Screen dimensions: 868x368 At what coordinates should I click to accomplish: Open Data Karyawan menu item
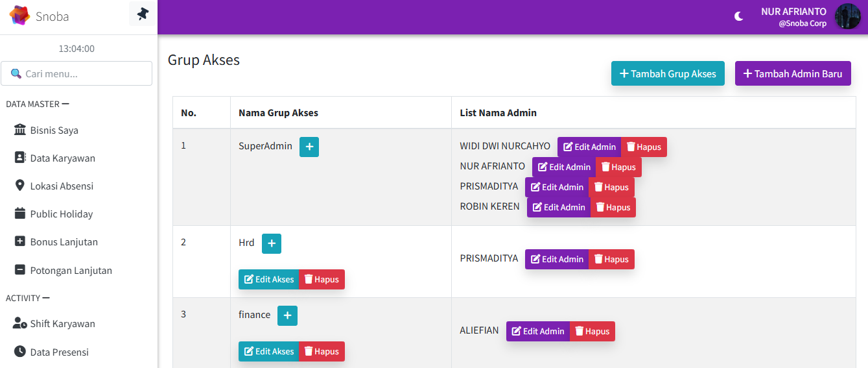click(62, 158)
